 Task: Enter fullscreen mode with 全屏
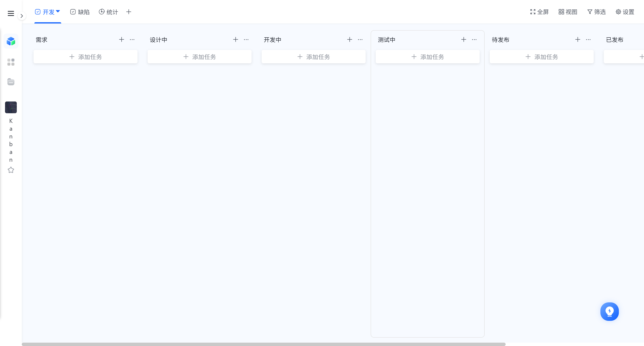(539, 12)
